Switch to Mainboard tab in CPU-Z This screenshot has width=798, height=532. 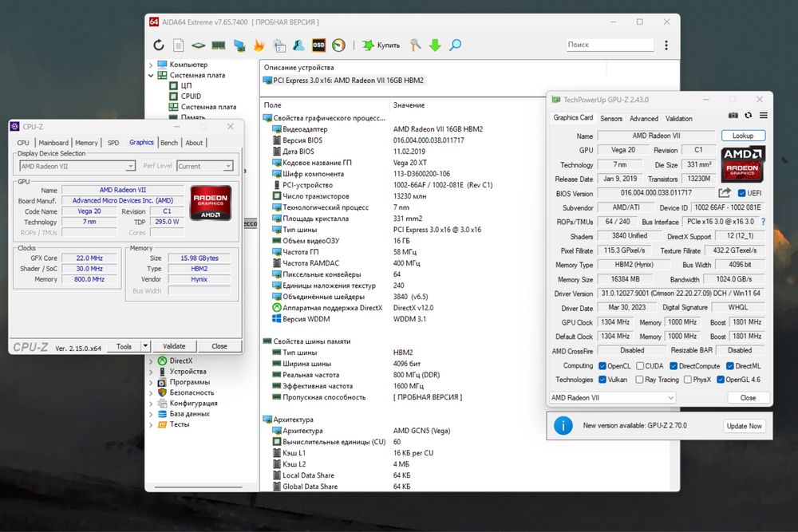point(53,143)
